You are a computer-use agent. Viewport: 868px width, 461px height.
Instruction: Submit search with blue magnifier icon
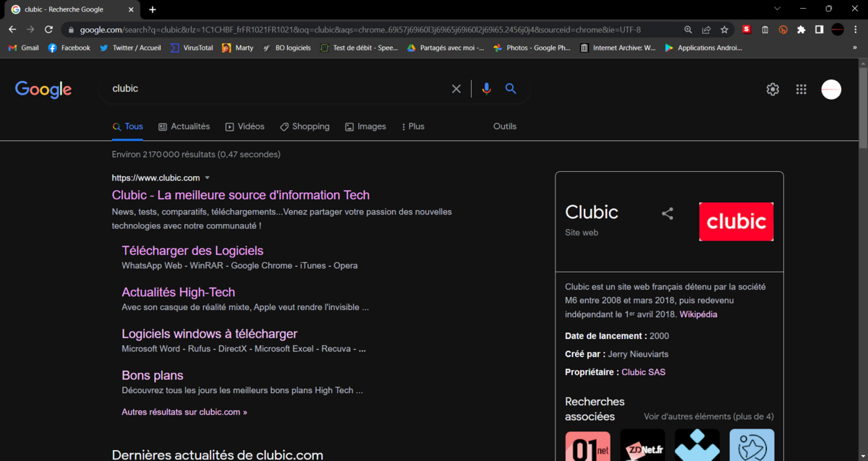[511, 89]
